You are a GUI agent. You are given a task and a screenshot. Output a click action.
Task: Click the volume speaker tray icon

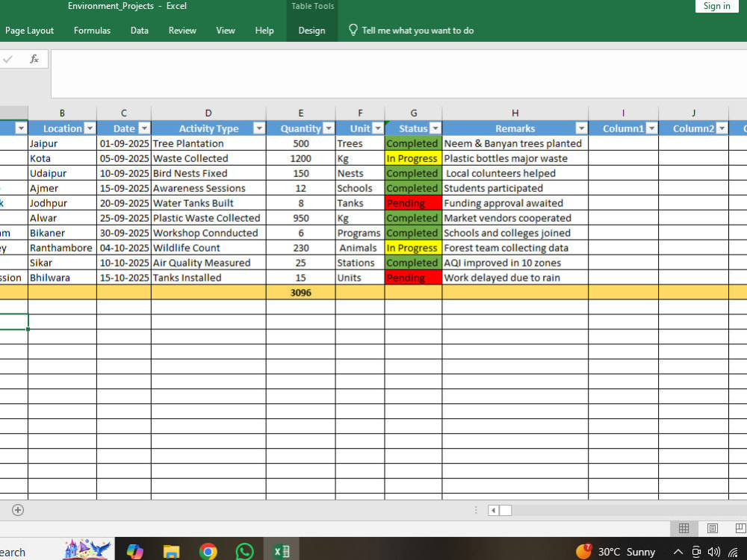point(713,552)
